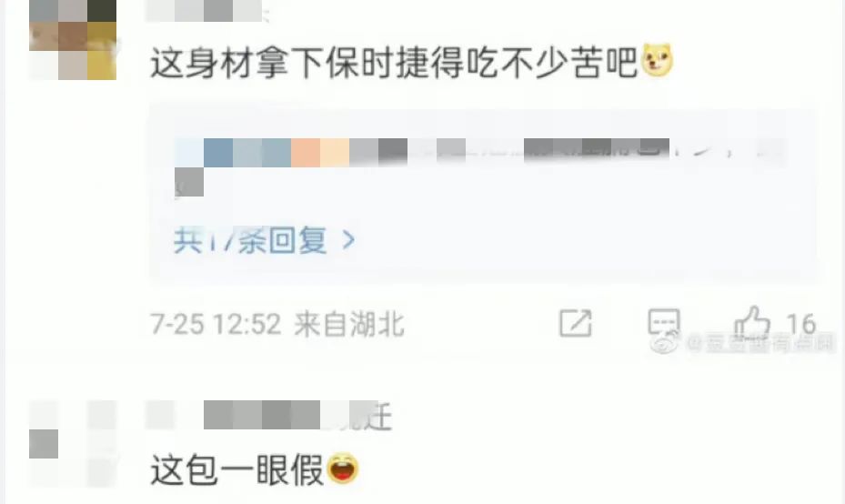Screen dimensions: 845x504
Task: Open first commenter's pixelated avatar
Action: click(x=73, y=40)
